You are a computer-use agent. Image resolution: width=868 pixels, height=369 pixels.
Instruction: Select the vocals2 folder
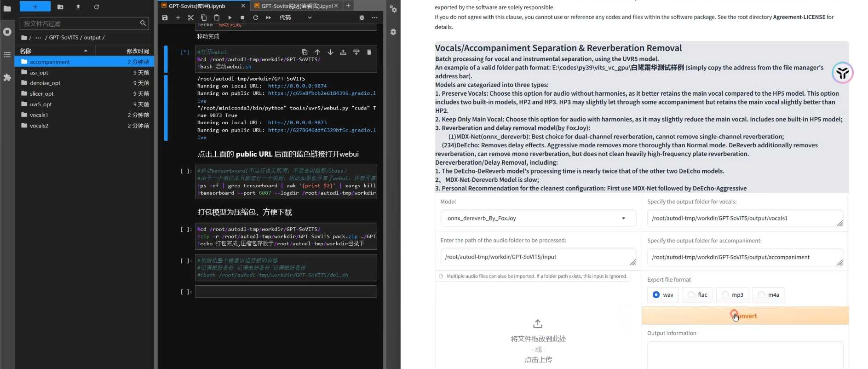[84, 125]
